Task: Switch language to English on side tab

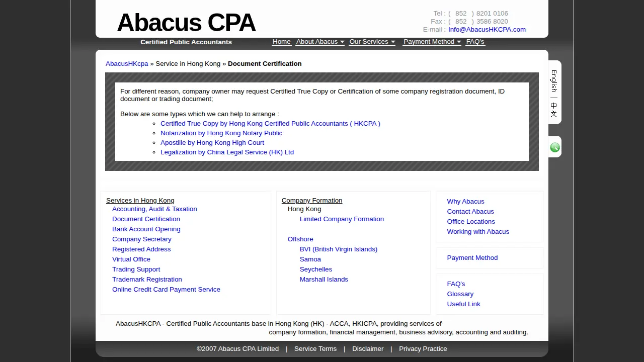Action: (x=554, y=81)
